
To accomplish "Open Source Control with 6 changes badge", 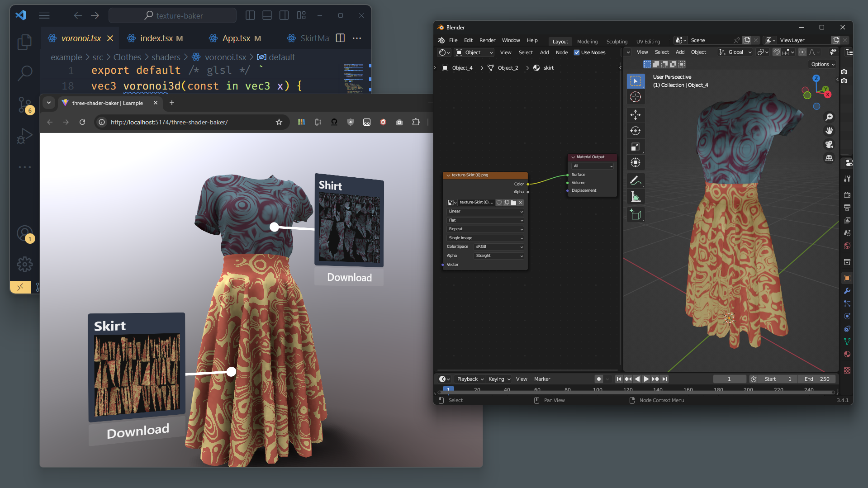I will [24, 105].
